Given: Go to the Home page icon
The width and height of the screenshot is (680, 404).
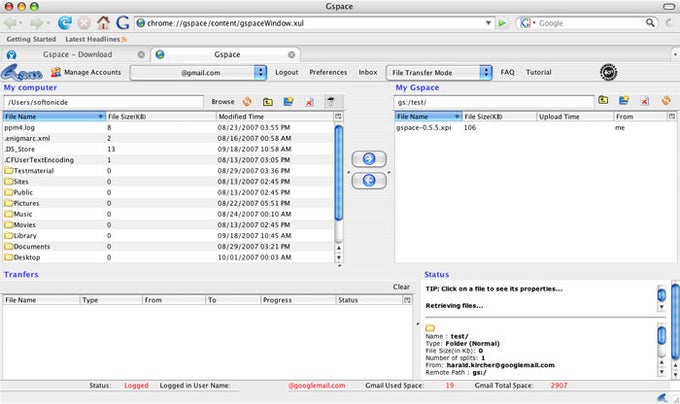Looking at the screenshot, I should tap(103, 23).
